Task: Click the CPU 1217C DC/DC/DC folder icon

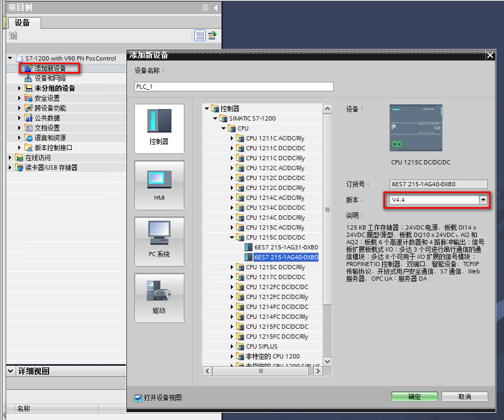Action: tap(240, 277)
